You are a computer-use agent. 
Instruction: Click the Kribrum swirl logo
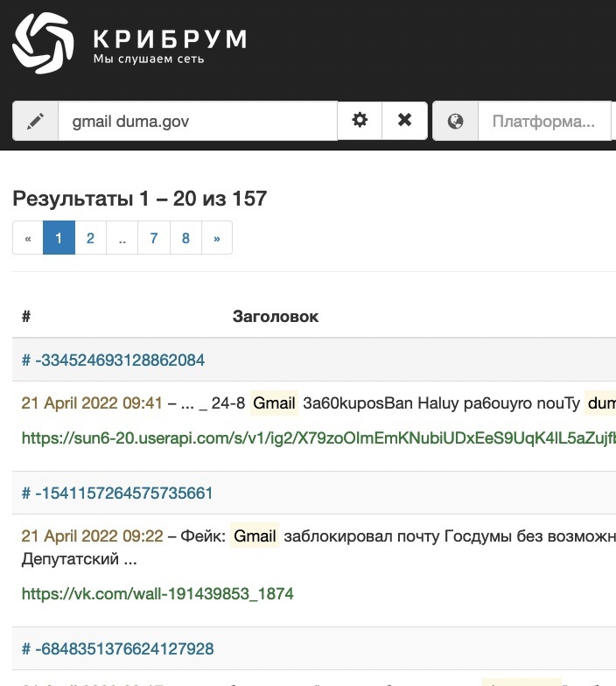pyautogui.click(x=43, y=42)
